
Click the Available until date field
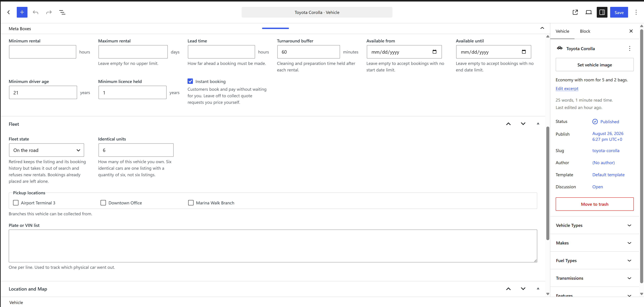[x=494, y=52]
